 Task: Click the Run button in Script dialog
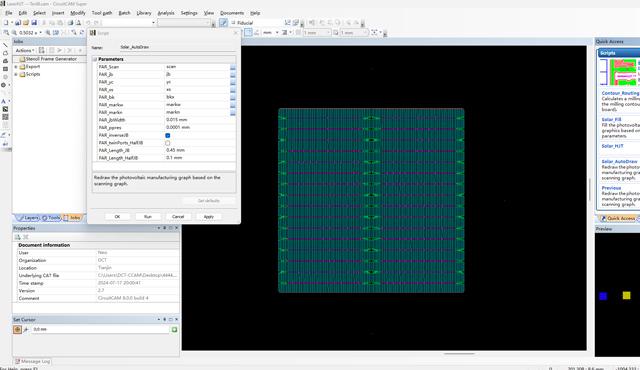coord(148,217)
